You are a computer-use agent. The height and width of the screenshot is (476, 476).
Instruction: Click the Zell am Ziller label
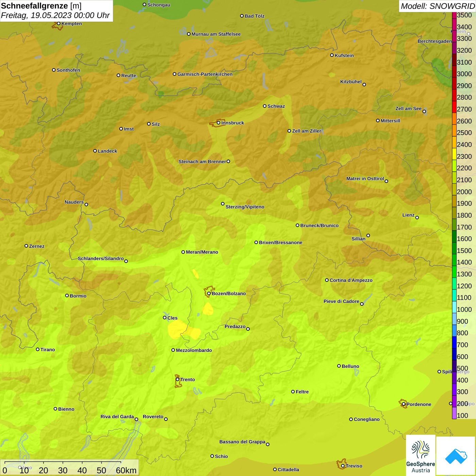point(306,131)
